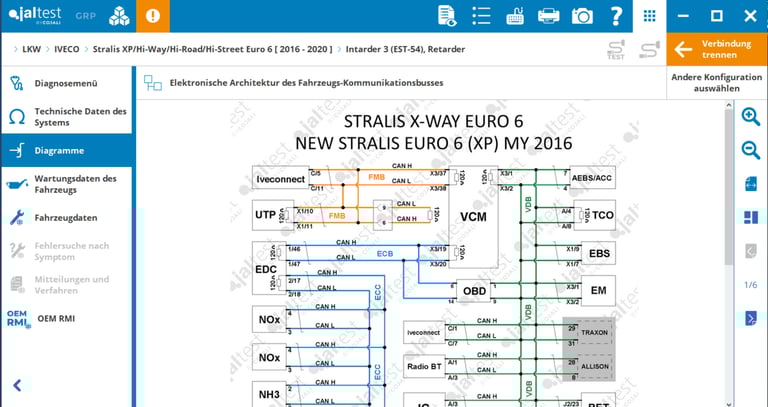
Task: Open help via the question mark icon
Action: click(x=616, y=16)
